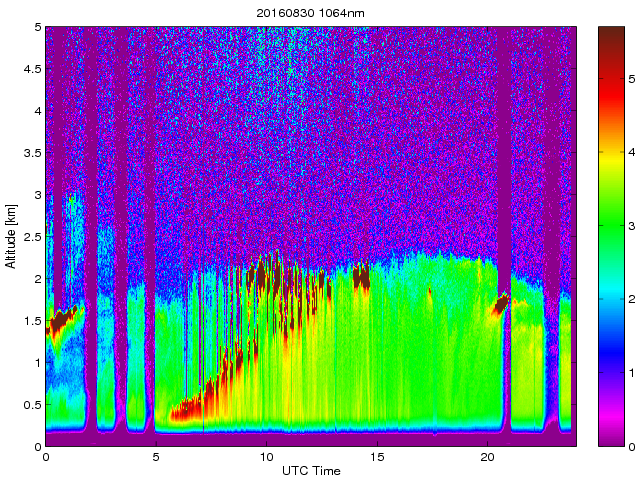Viewport: 640px width, 480px height.
Task: Click the "UTC Time" x-axis label
Action: pyautogui.click(x=310, y=471)
